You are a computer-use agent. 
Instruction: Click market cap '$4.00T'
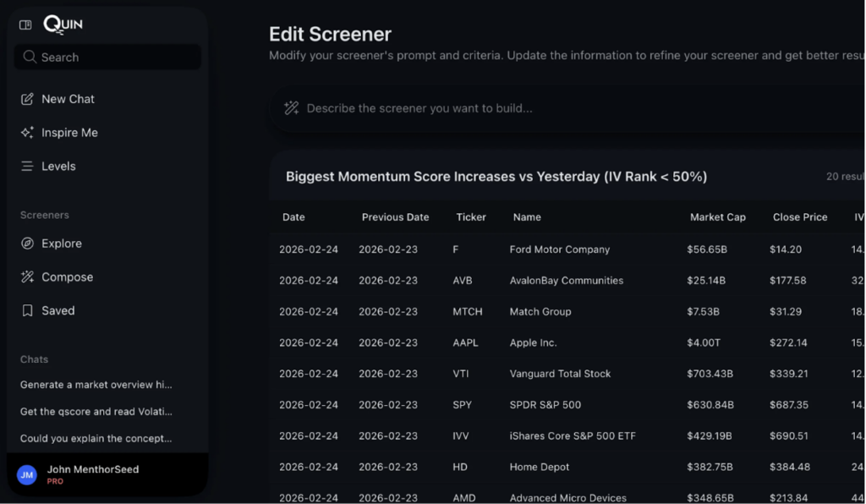pos(704,342)
